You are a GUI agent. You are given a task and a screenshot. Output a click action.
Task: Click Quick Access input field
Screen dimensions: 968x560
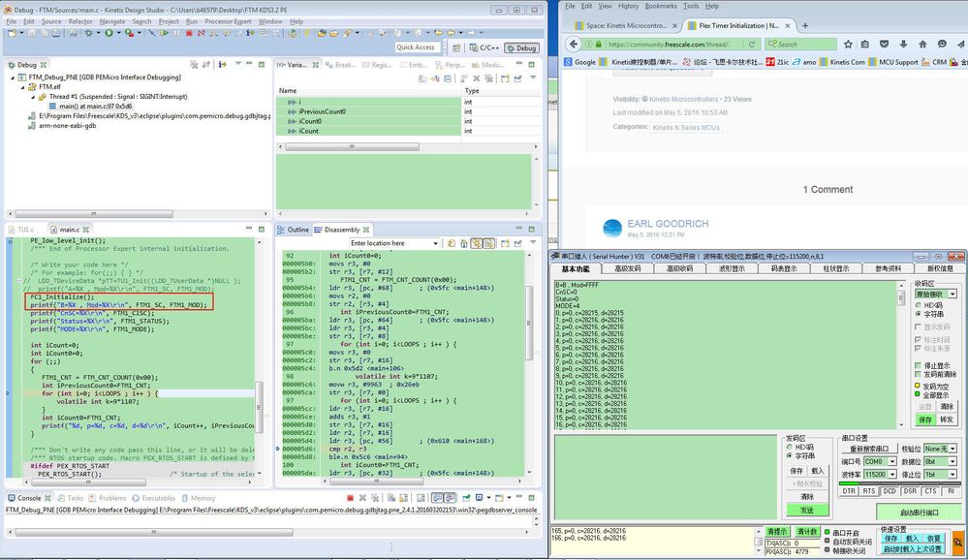click(x=418, y=47)
